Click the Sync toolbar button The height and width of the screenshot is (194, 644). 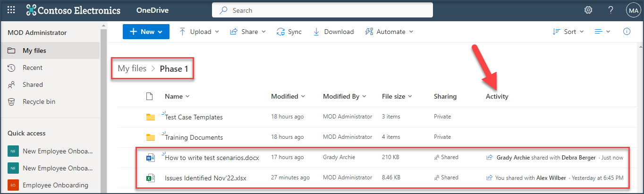coord(289,32)
